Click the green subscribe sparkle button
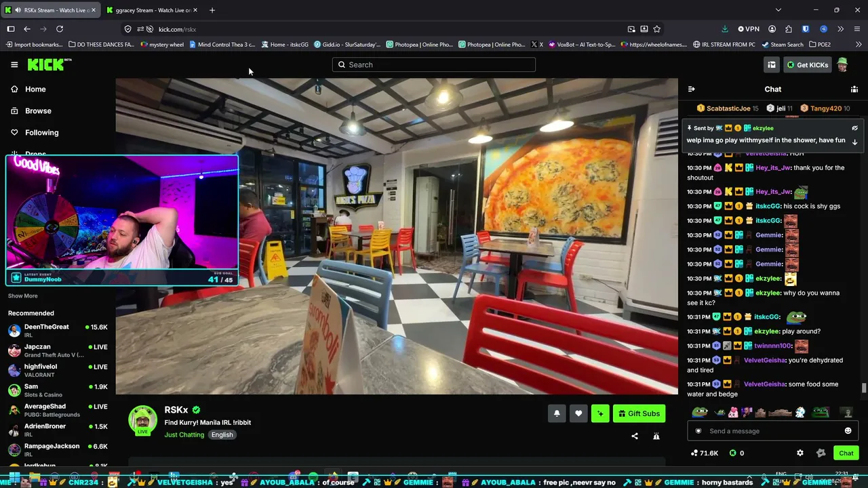The width and height of the screenshot is (868, 488). point(600,413)
